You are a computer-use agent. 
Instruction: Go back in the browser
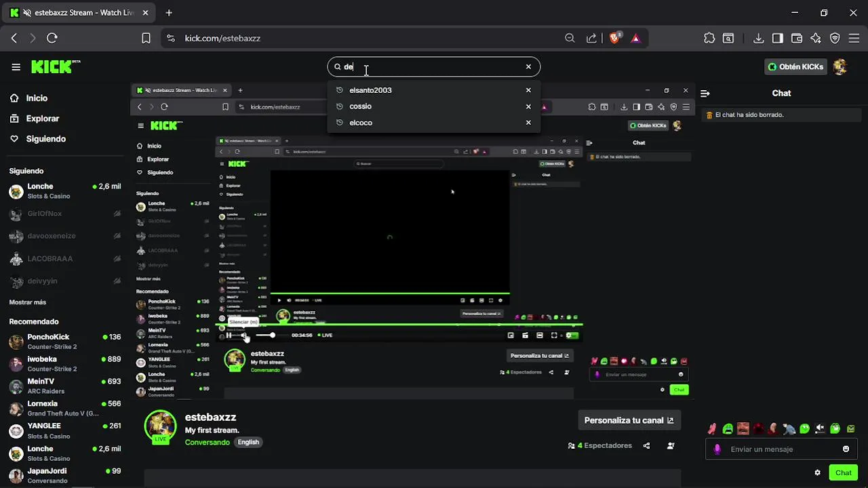pos(14,38)
